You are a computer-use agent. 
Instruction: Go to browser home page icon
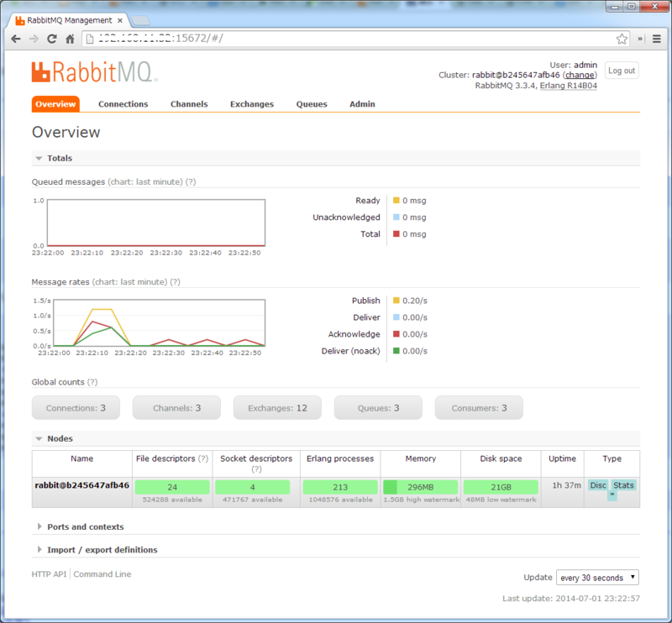coord(70,39)
